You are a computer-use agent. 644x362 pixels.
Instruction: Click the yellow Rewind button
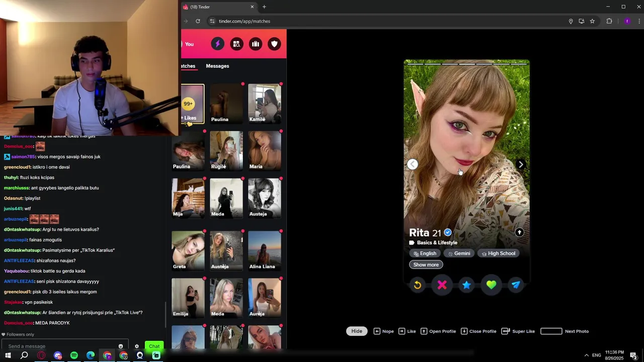417,285
